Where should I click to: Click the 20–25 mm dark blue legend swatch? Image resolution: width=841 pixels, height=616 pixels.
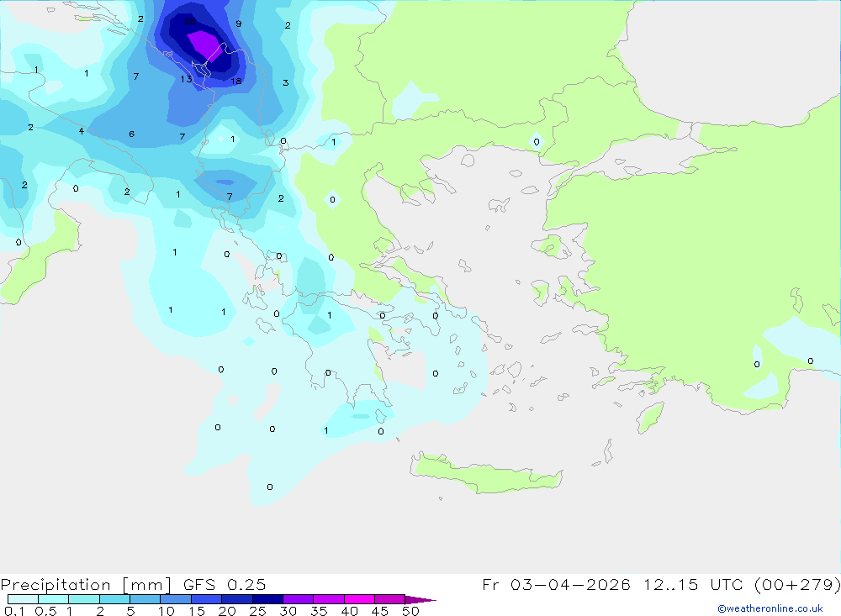[x=236, y=599]
